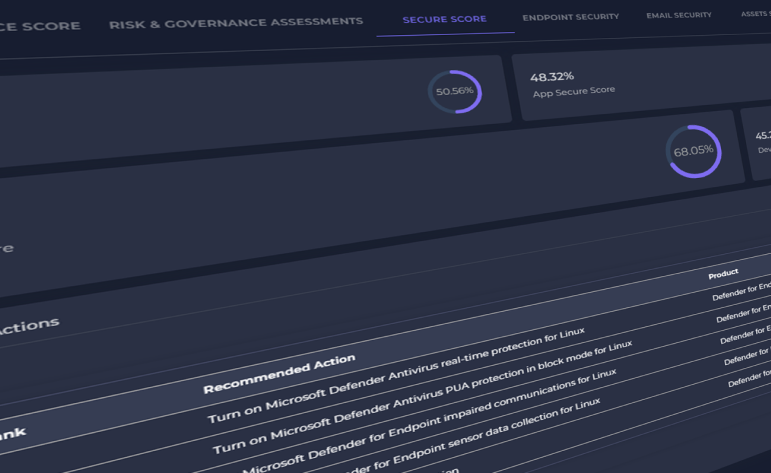Open the real-time protection for Linux action
The image size is (771, 473).
396,375
